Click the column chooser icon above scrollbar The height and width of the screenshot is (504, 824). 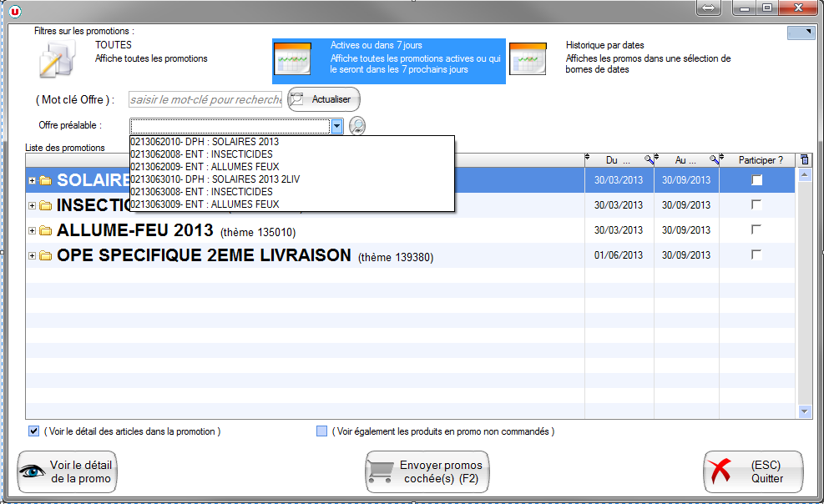pyautogui.click(x=804, y=159)
